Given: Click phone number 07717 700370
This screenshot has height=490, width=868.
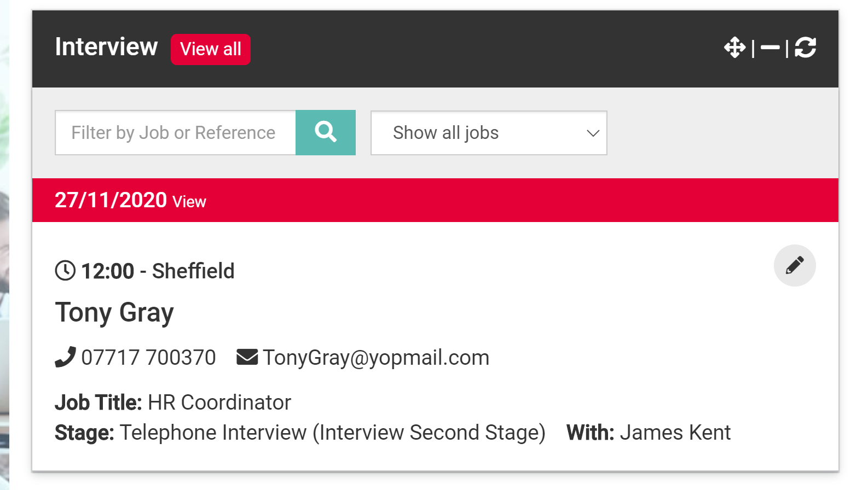Looking at the screenshot, I should (x=148, y=358).
